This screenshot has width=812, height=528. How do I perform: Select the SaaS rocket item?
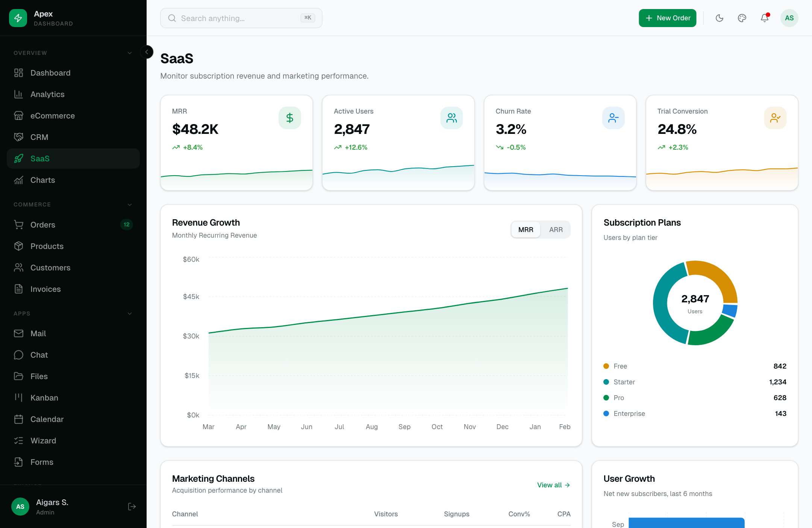73,159
